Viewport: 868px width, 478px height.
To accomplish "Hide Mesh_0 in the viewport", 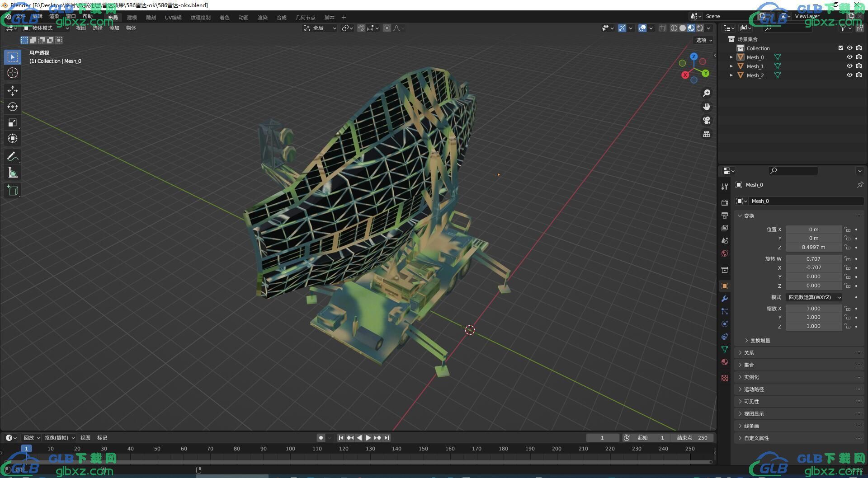I will tap(849, 57).
